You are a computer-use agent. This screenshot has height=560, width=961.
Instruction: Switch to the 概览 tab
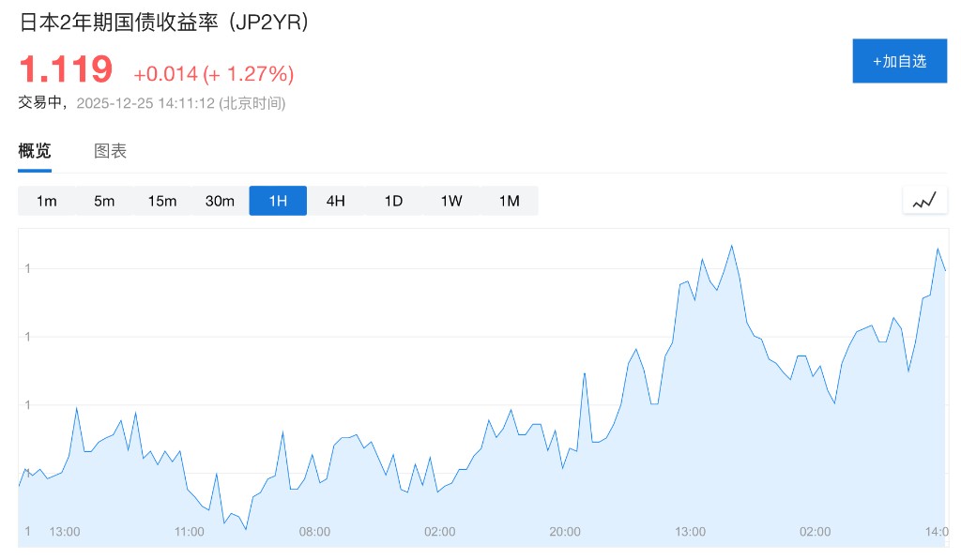[35, 151]
